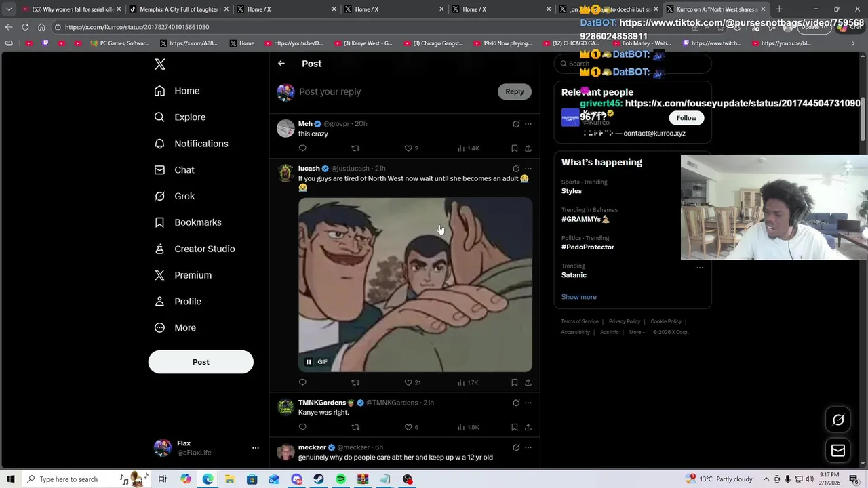
Task: Open Profile in the sidebar
Action: pos(178,302)
